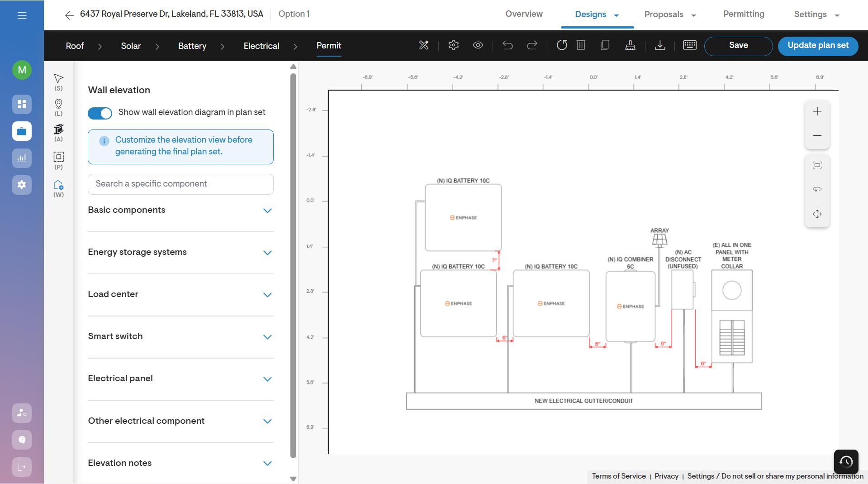Image resolution: width=868 pixels, height=484 pixels.
Task: Expand Elevation notes section
Action: (x=180, y=463)
